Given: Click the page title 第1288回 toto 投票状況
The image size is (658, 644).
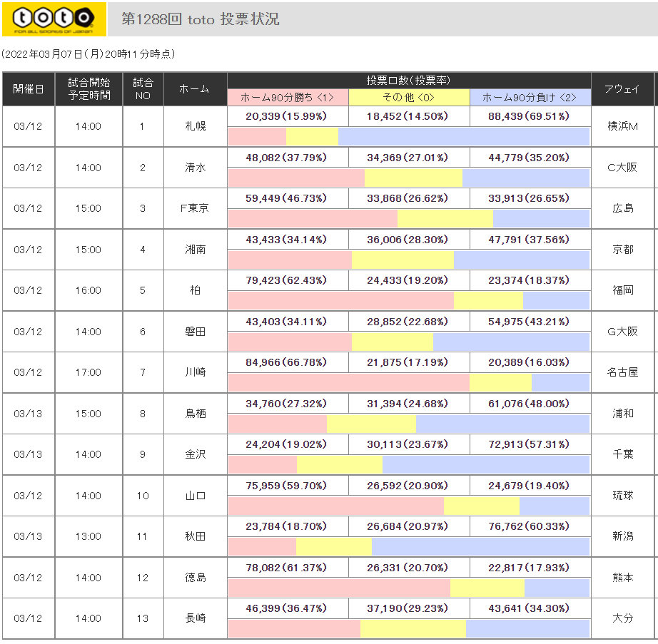Looking at the screenshot, I should (201, 19).
